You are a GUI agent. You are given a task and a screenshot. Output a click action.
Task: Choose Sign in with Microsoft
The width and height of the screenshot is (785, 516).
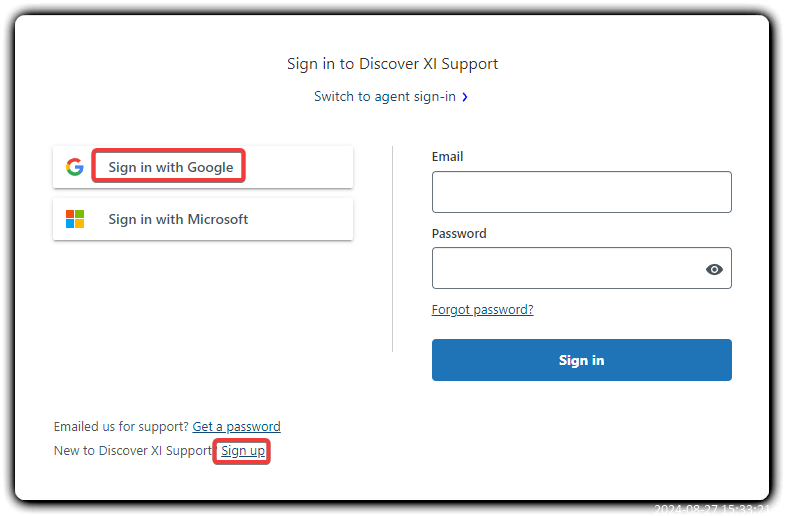178,219
